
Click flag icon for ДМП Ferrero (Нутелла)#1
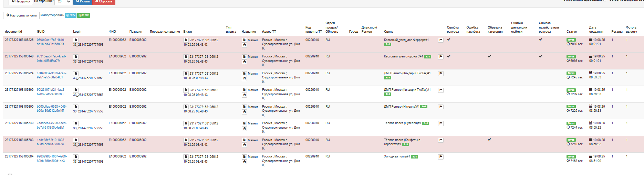(x=440, y=107)
